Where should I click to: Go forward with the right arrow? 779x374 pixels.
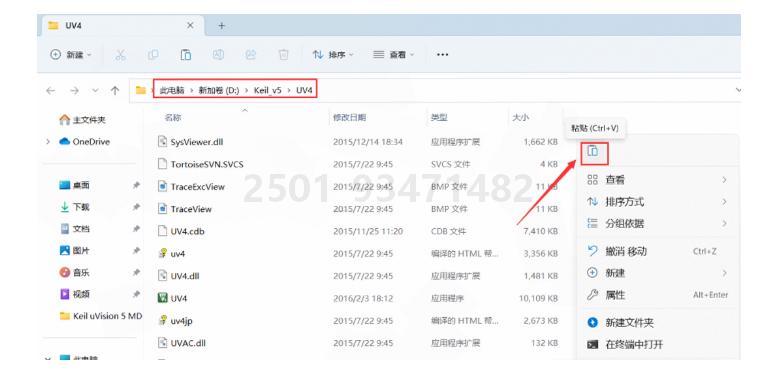[74, 90]
